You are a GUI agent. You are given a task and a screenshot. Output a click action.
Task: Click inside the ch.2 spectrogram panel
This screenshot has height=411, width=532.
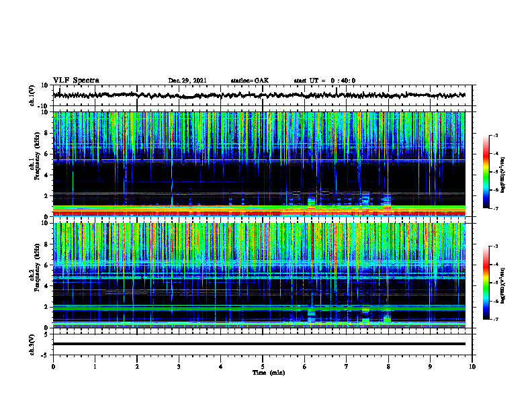(259, 275)
